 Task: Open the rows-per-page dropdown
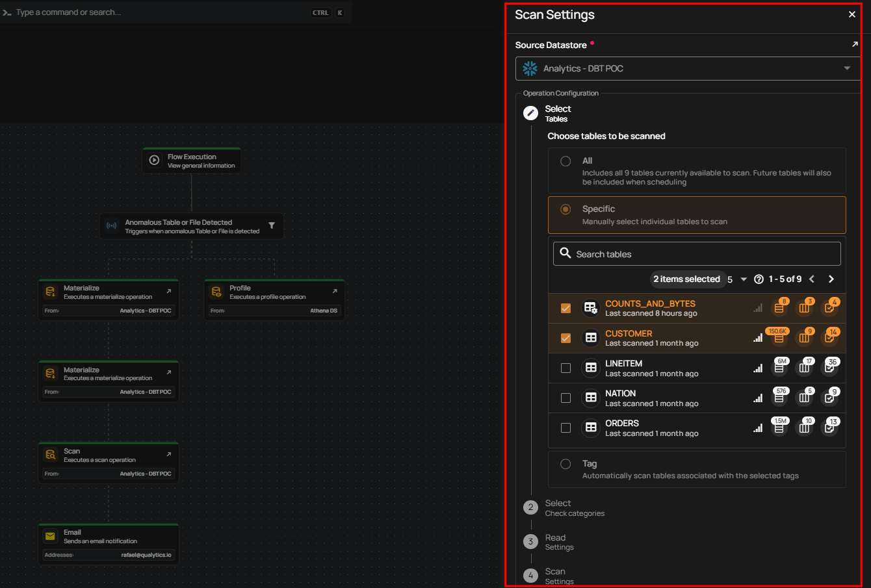tap(744, 279)
